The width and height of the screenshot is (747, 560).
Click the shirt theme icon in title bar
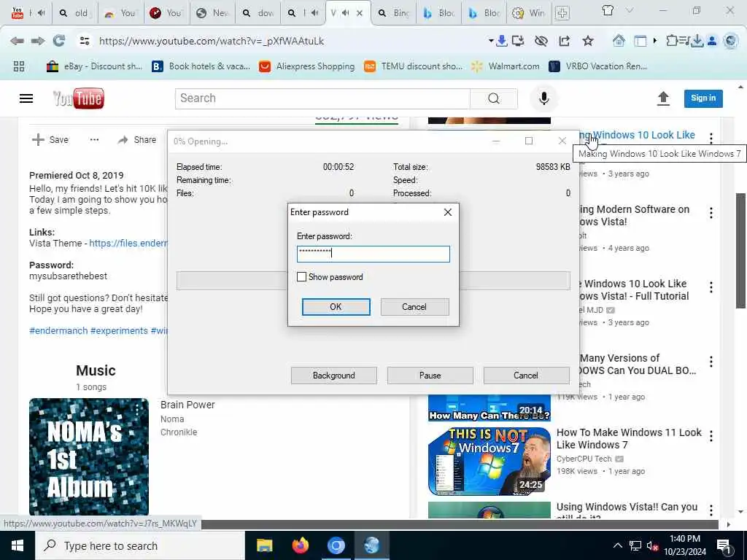click(608, 10)
